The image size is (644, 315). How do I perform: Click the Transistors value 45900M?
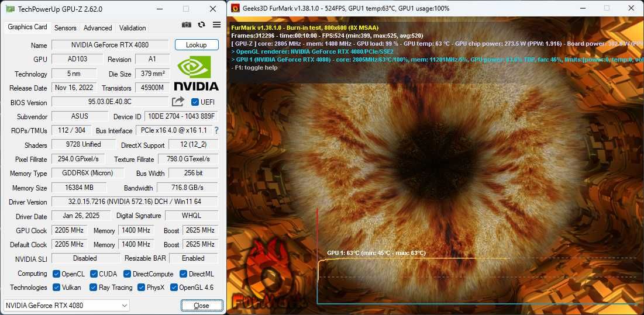pyautogui.click(x=153, y=88)
